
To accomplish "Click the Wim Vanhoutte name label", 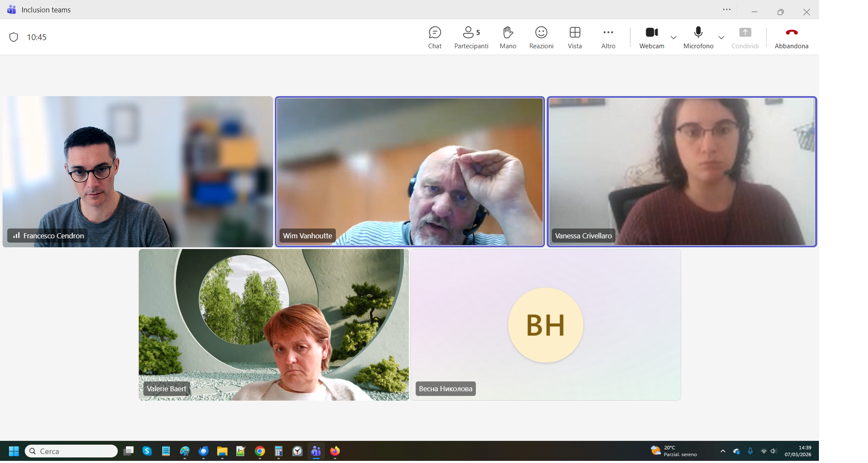I will click(x=307, y=236).
